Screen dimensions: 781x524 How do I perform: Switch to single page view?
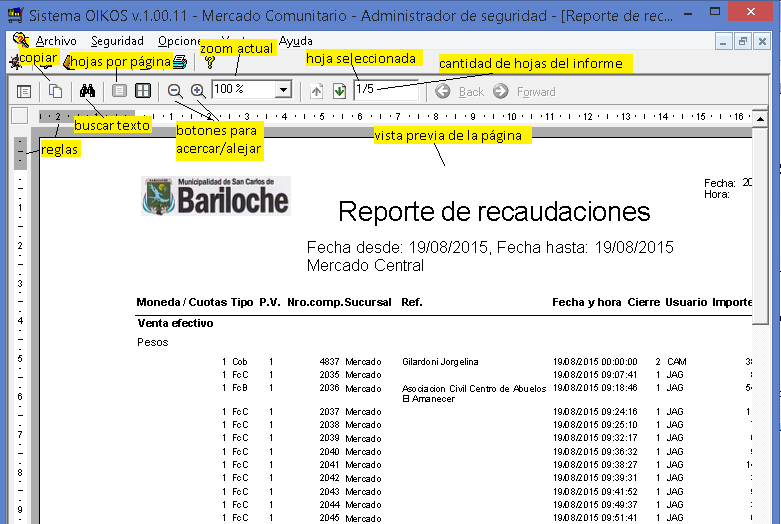119,91
